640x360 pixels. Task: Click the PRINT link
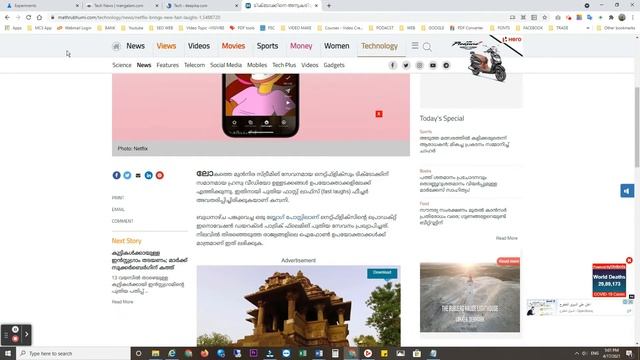pos(118,198)
